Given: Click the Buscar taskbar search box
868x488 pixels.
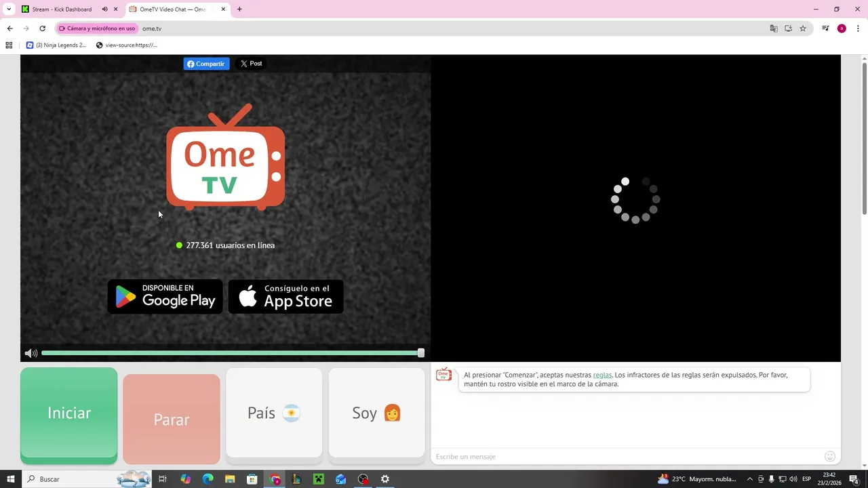Looking at the screenshot, I should [87, 479].
